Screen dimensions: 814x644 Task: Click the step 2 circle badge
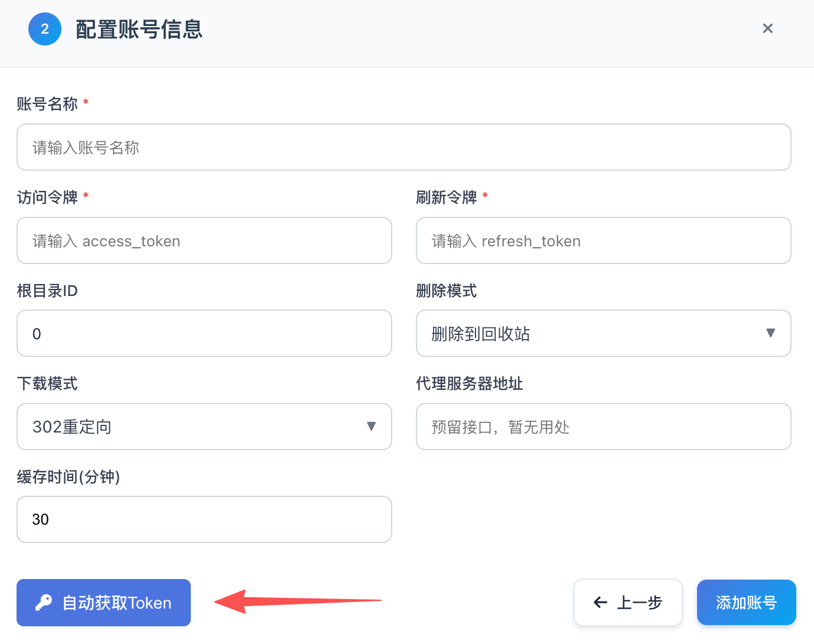45,29
